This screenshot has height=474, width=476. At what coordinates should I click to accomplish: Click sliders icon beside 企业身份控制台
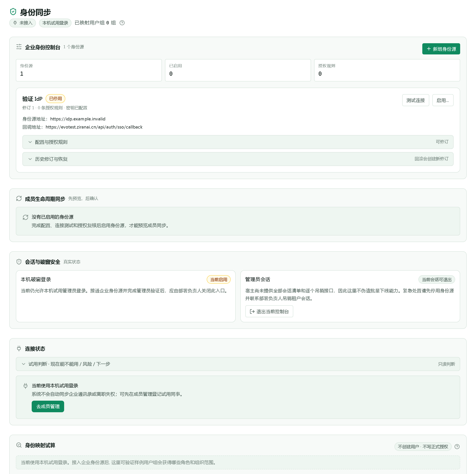tap(19, 47)
